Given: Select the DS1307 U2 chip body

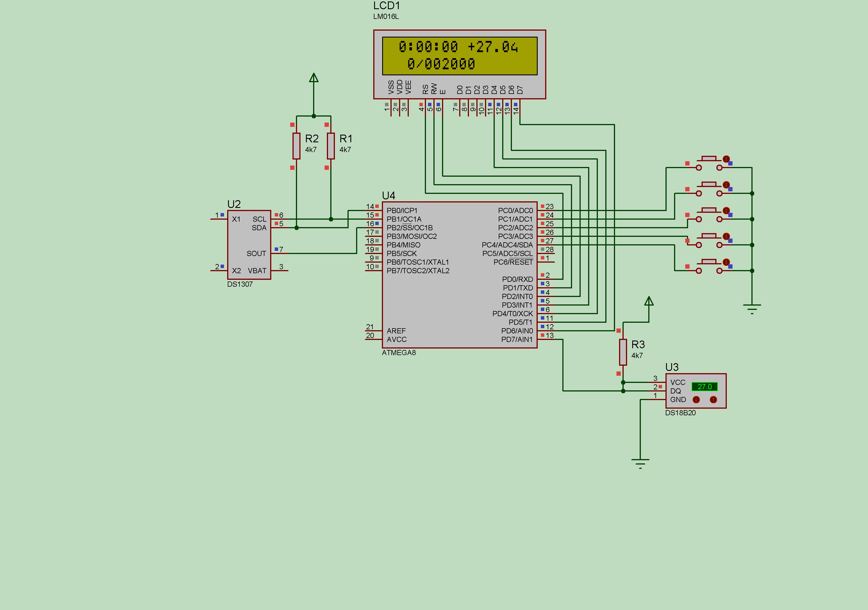Looking at the screenshot, I should 249,242.
